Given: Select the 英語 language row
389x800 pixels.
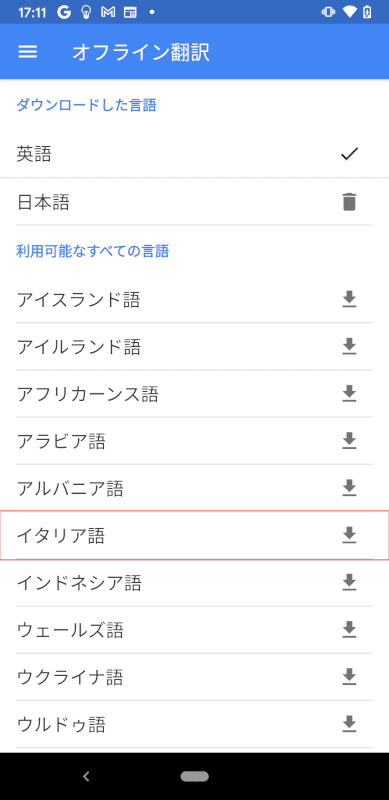Looking at the screenshot, I should 194,154.
